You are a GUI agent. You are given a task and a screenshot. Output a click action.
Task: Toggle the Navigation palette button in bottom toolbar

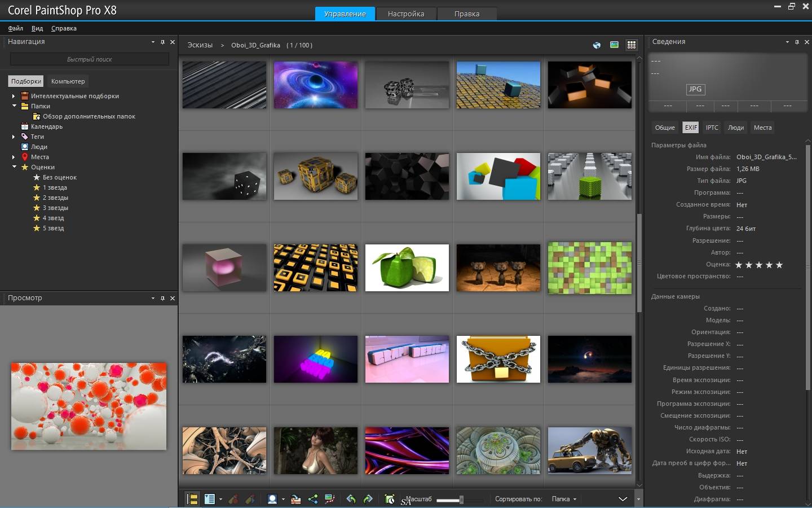tap(192, 499)
